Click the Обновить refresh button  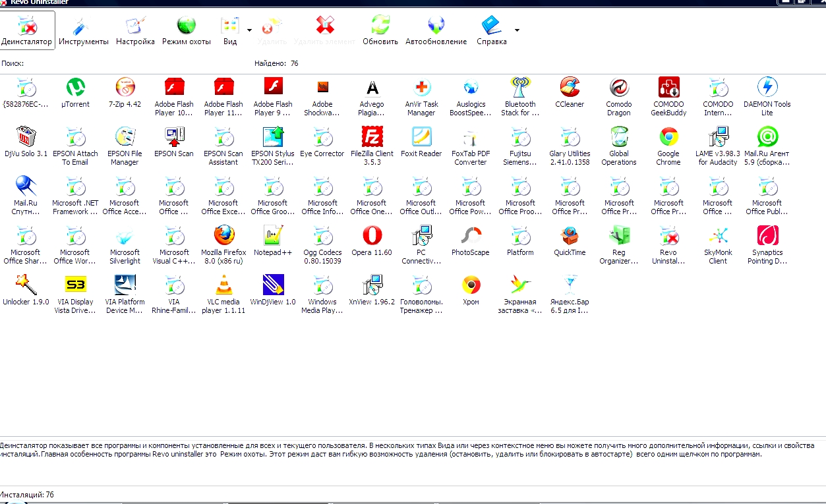(x=380, y=30)
